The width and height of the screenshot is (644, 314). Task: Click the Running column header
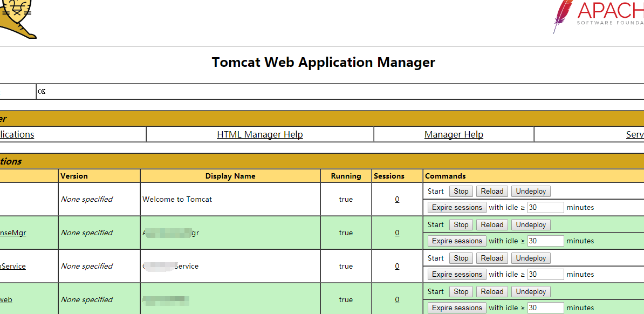coord(346,176)
